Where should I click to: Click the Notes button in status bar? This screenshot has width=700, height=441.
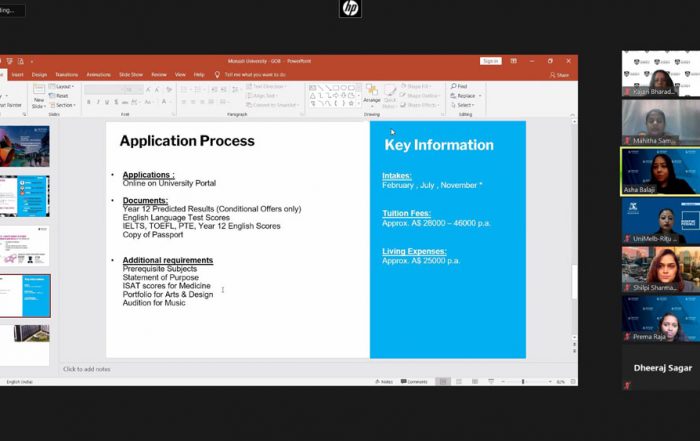(x=383, y=382)
